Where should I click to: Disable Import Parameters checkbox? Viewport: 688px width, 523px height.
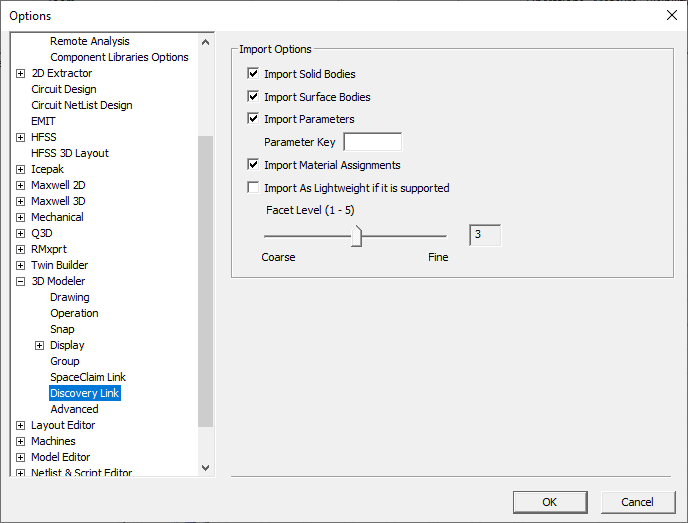[253, 118]
